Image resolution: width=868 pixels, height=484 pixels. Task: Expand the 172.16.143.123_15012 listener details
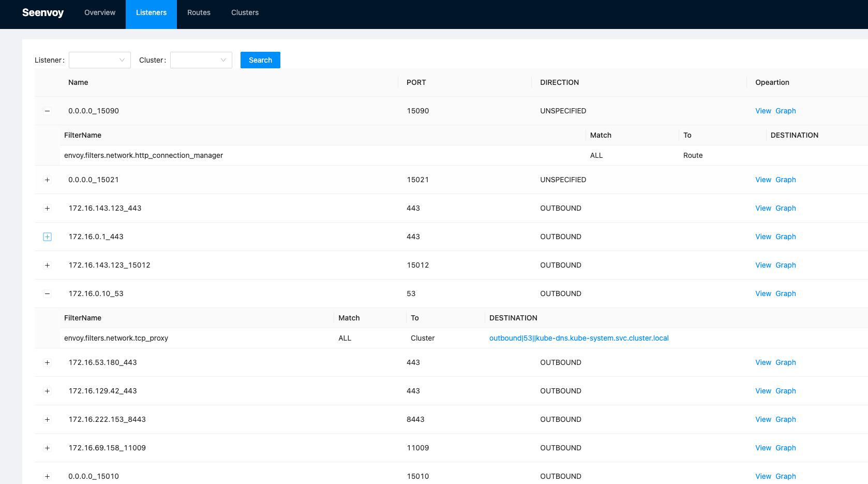(47, 265)
